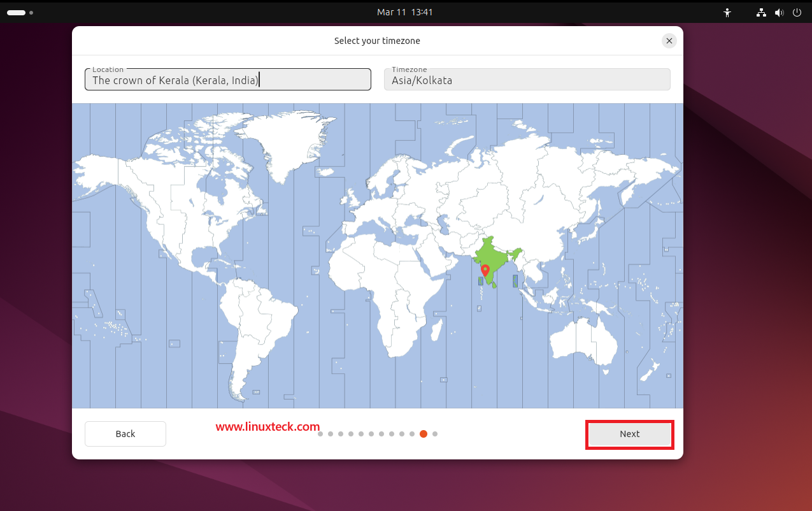Click the Timezone field showing Asia/Kolkata
Image resolution: width=812 pixels, height=511 pixels.
[527, 80]
